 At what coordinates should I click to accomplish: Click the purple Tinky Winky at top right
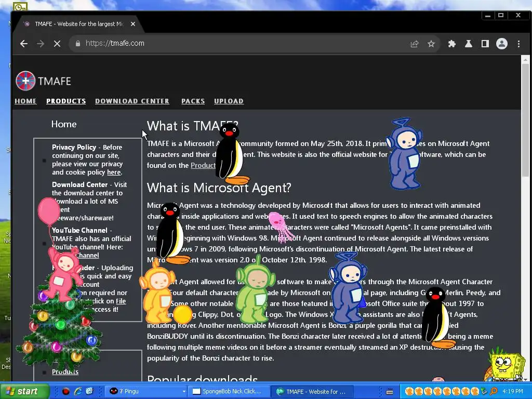tap(404, 154)
